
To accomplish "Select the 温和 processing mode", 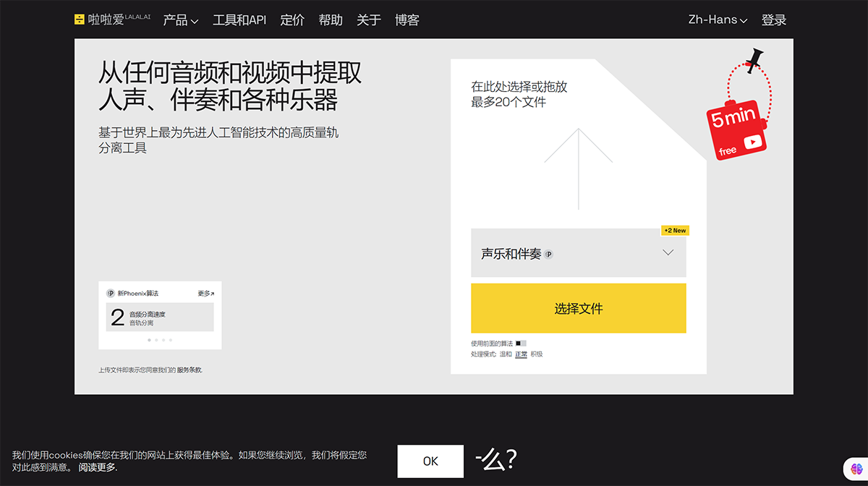I will [x=505, y=354].
